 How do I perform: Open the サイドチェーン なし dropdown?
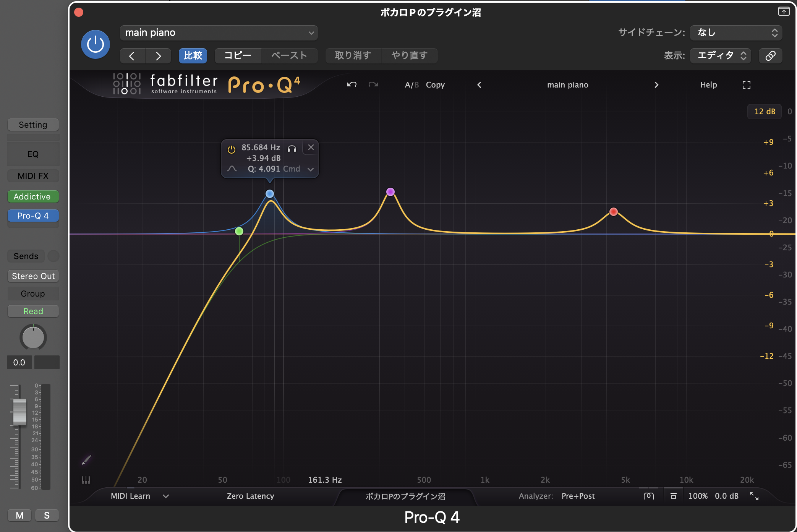click(x=736, y=33)
